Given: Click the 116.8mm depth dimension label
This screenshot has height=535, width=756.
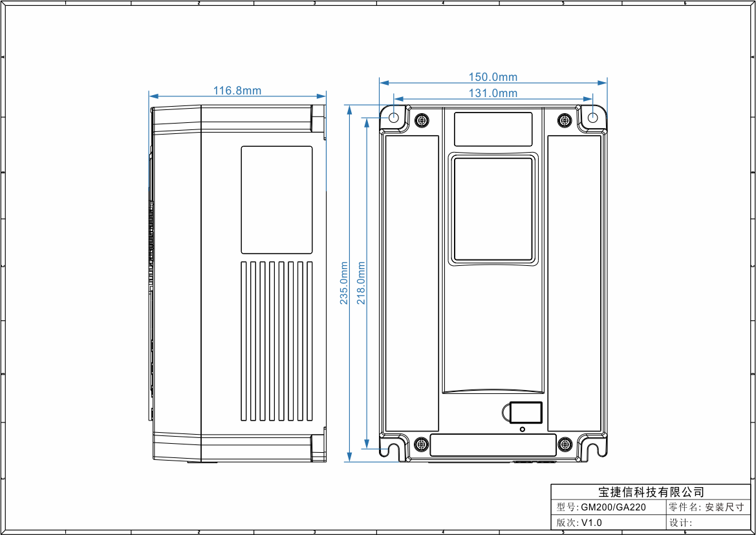Looking at the screenshot, I should pyautogui.click(x=237, y=91).
